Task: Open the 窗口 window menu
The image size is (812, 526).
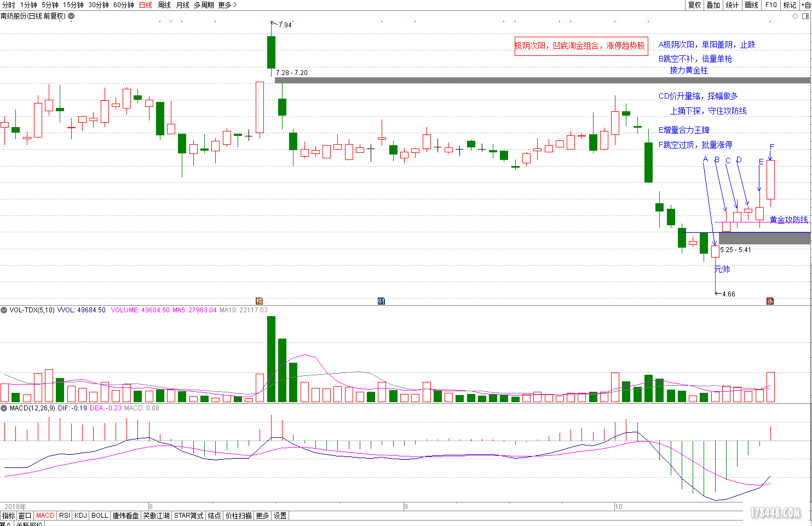Action: point(25,516)
